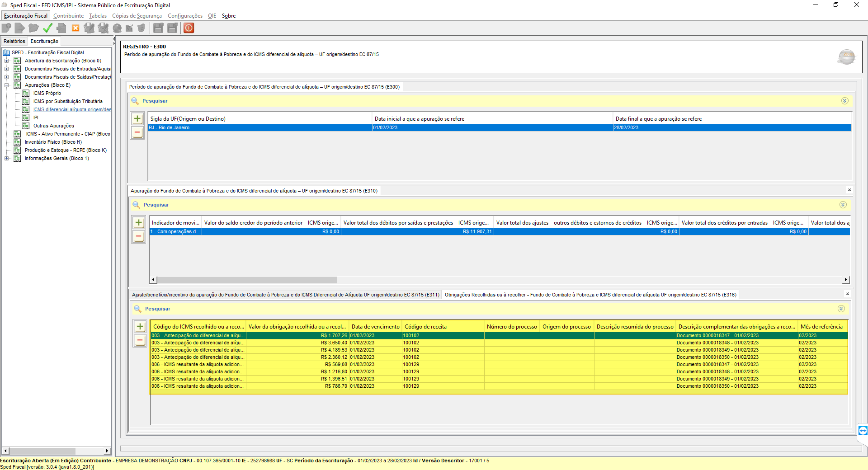
Task: Expand Documentos Fiscais de Saídas tree node
Action: [x=6, y=77]
